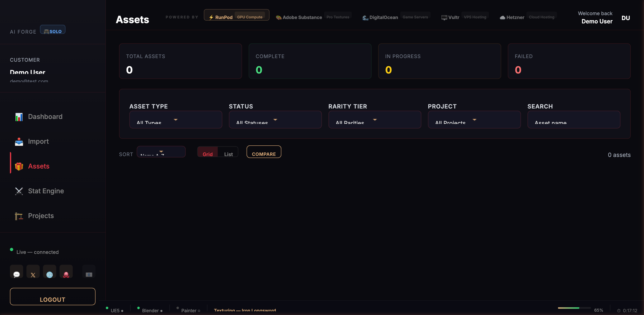Click the Asset name search field
The width and height of the screenshot is (644, 315).
coord(573,120)
